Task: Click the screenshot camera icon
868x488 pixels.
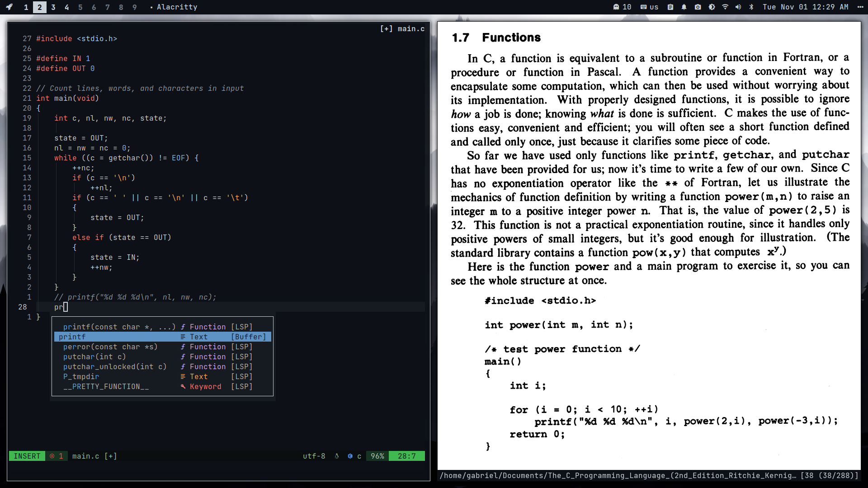Action: pyautogui.click(x=698, y=7)
